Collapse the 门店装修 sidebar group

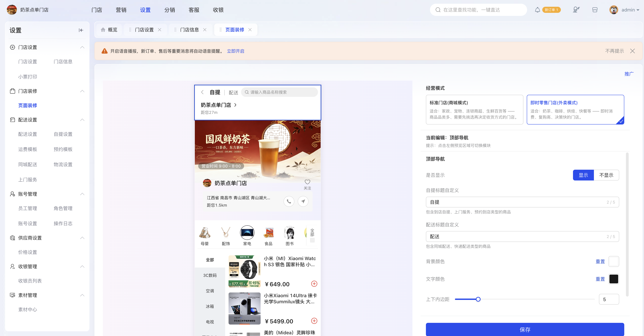(82, 91)
